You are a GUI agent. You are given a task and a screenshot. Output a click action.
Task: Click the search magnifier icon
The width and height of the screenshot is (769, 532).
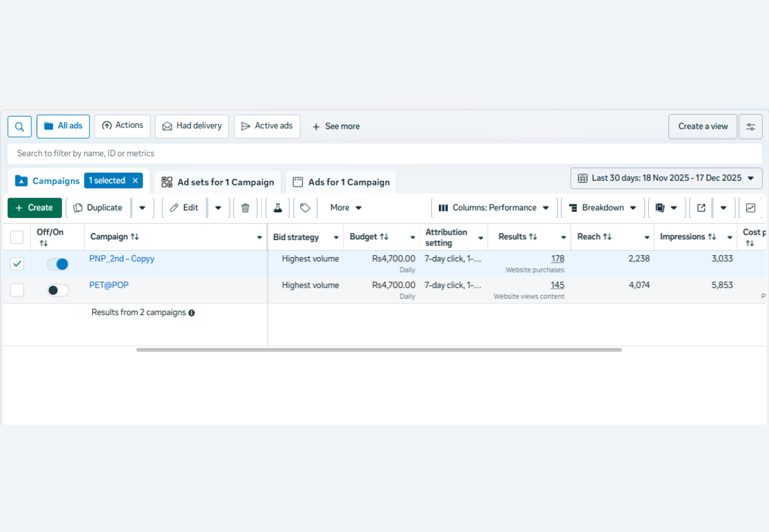(20, 126)
